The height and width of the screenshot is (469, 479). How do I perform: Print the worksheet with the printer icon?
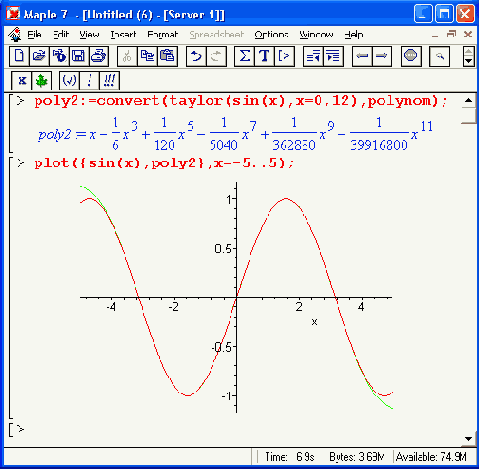pyautogui.click(x=99, y=56)
